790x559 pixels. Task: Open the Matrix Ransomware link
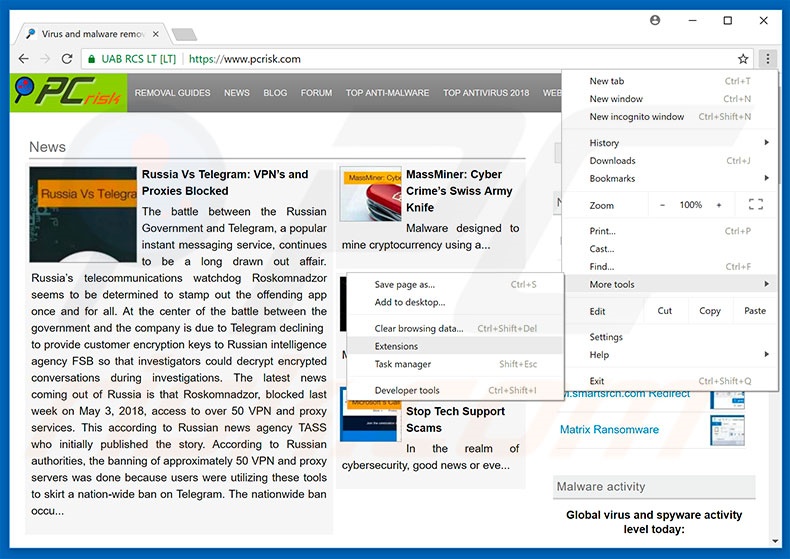point(609,430)
